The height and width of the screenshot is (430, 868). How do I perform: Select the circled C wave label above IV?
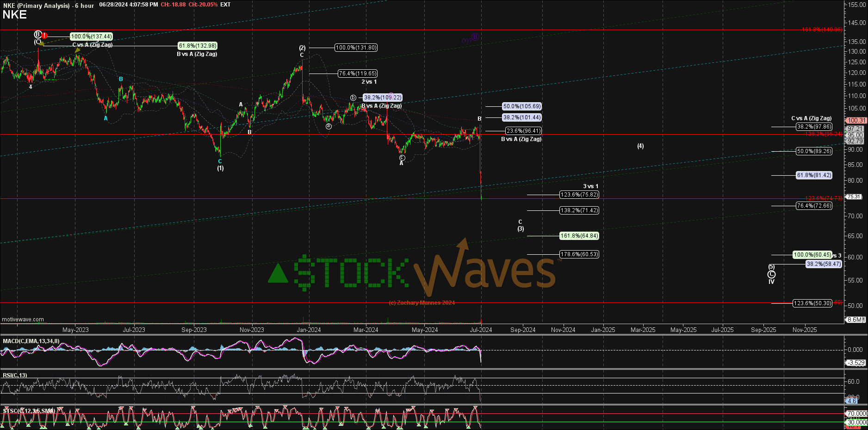coord(771,275)
